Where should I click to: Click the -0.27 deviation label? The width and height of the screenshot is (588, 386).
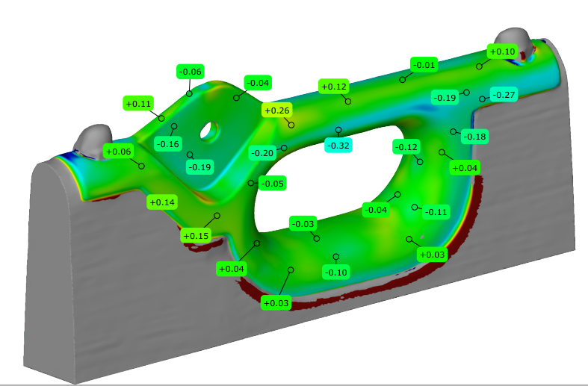click(504, 94)
